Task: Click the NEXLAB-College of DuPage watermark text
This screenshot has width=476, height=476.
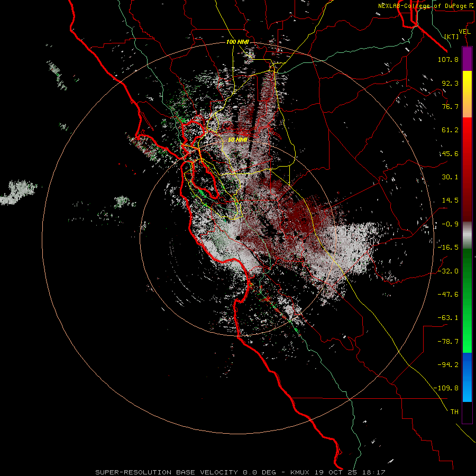Action: click(x=426, y=6)
